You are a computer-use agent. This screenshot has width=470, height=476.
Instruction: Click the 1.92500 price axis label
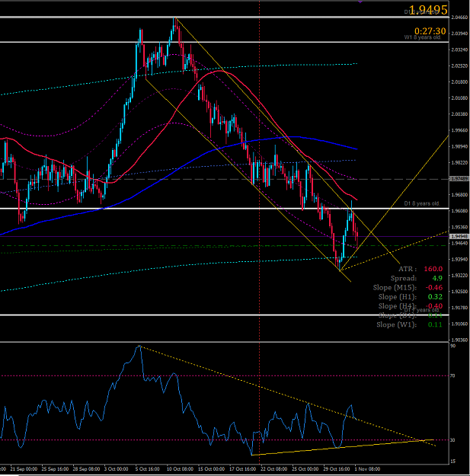coord(459,292)
